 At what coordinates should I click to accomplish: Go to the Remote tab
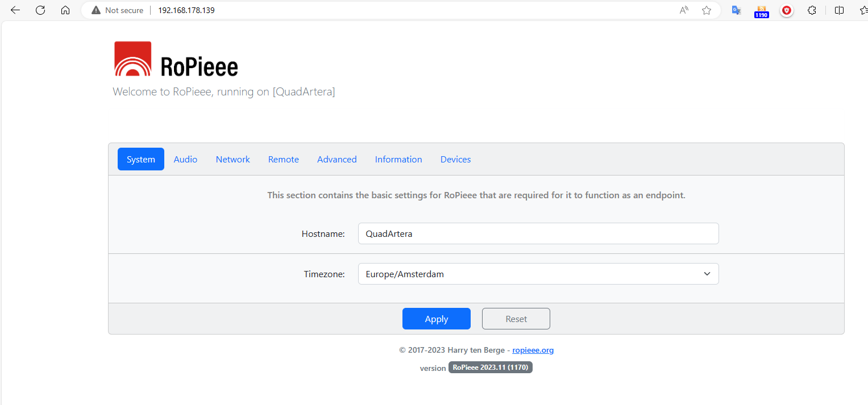284,159
